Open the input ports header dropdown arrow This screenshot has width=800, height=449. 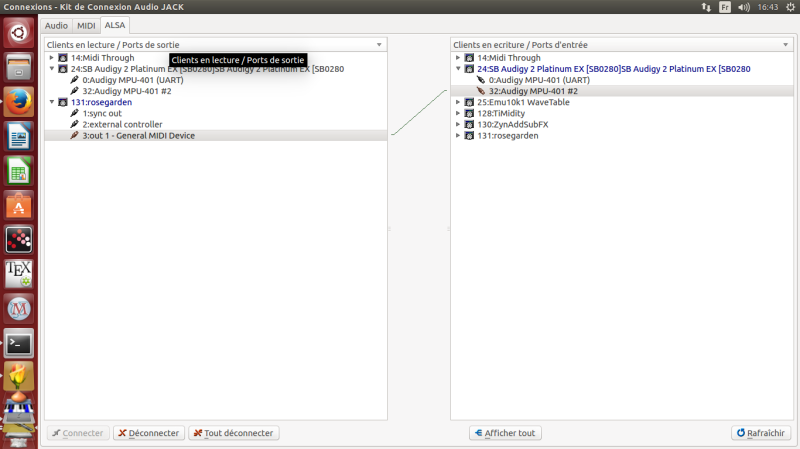[786, 45]
